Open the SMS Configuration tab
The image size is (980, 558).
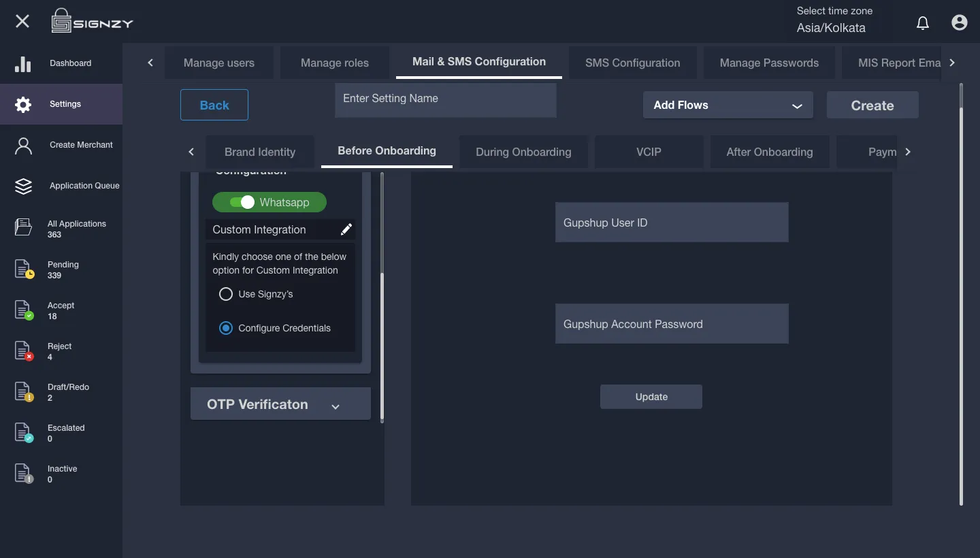coord(633,63)
